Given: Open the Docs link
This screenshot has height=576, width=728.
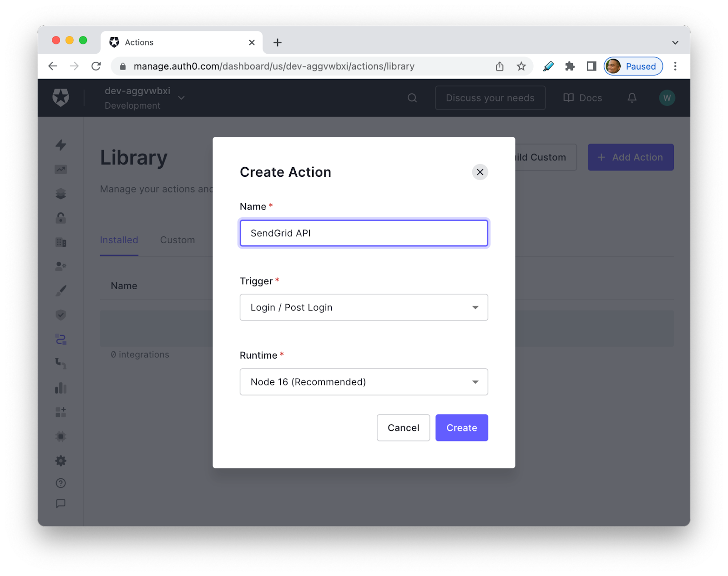Looking at the screenshot, I should tap(582, 98).
